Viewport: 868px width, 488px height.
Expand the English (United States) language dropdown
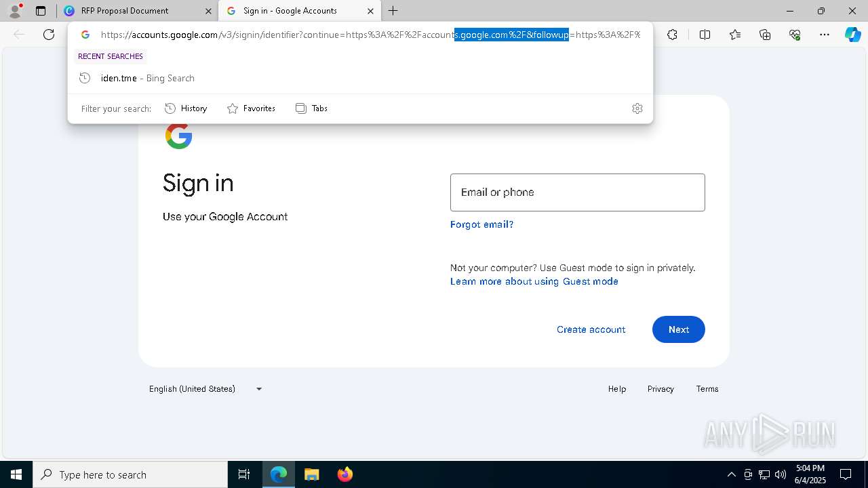point(206,389)
